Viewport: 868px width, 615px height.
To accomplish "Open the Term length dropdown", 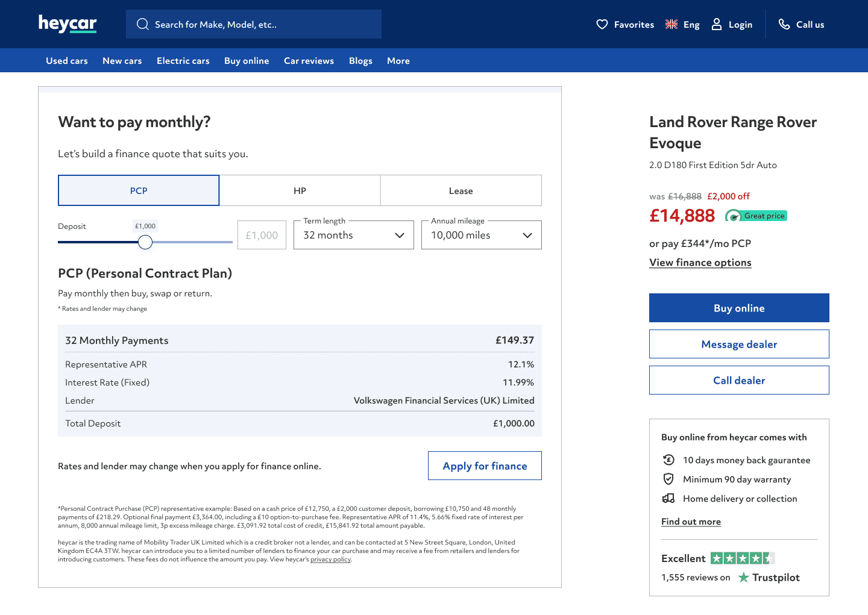I will click(354, 235).
